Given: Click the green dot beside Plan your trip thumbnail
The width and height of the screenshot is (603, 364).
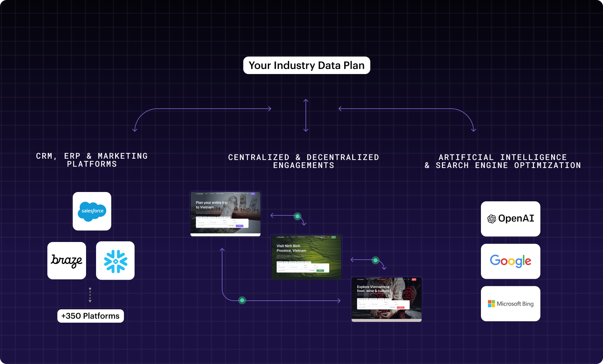Looking at the screenshot, I should [x=297, y=216].
